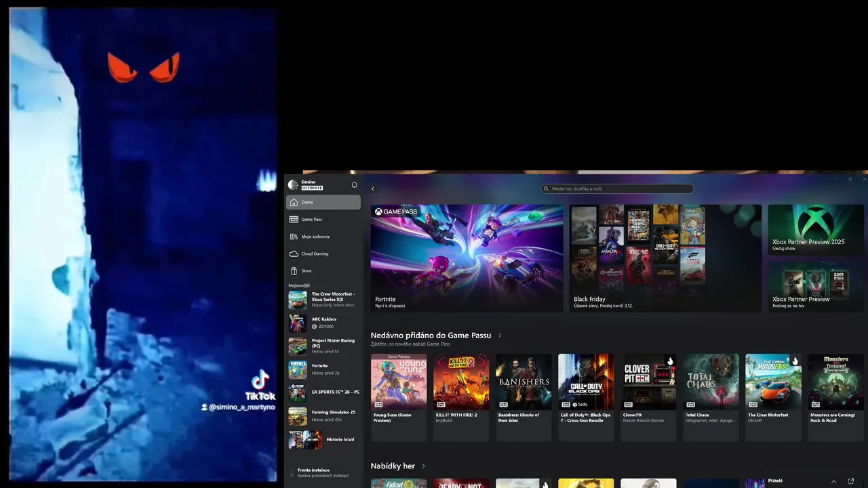868x488 pixels.
Task: Click the Game Pass sidebar icon
Action: (x=294, y=220)
